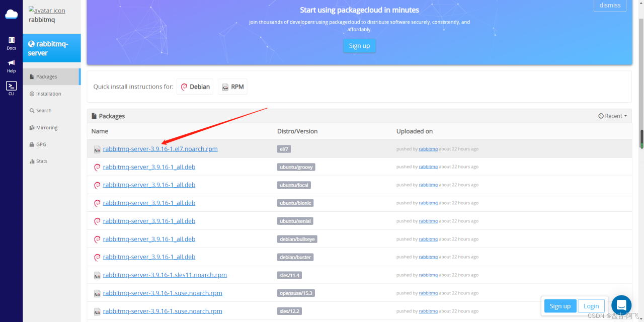Select the Packages sidebar item
644x322 pixels.
pos(51,76)
